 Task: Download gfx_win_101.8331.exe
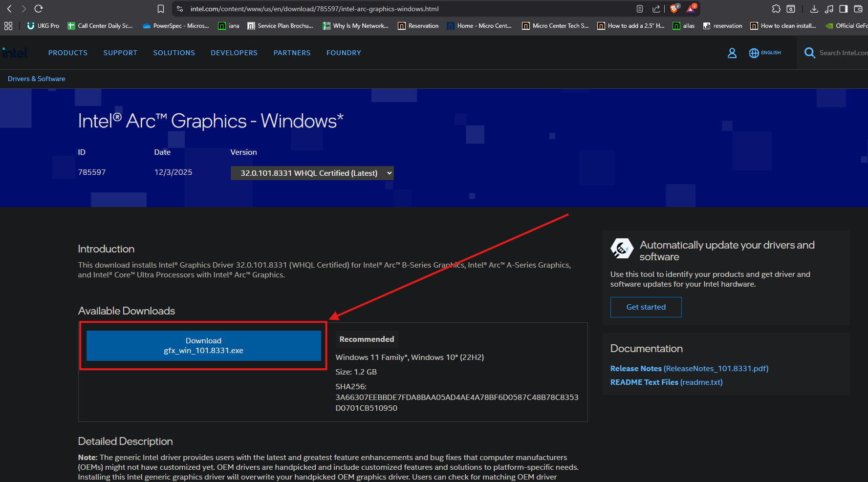point(203,346)
